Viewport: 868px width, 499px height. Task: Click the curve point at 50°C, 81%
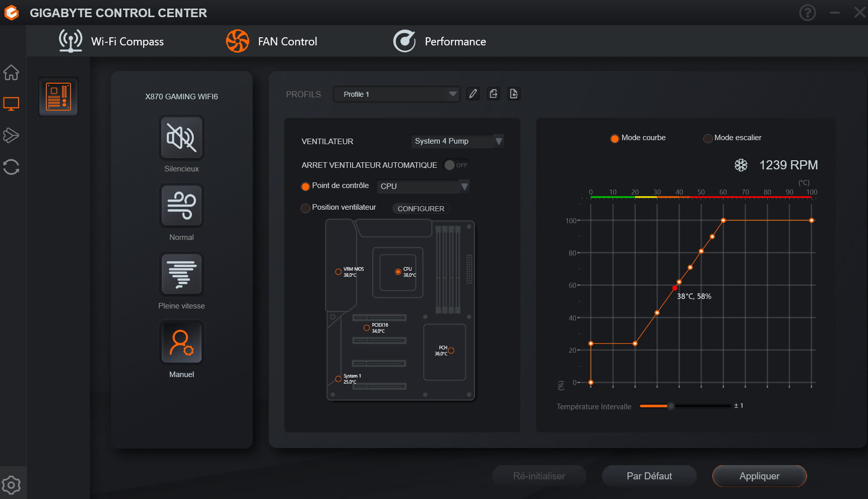click(701, 251)
